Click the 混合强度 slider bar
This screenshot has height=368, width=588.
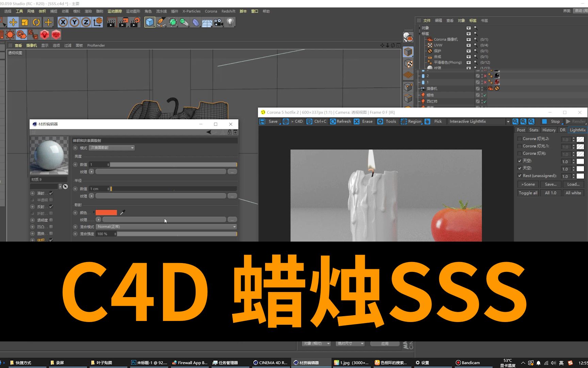[177, 234]
